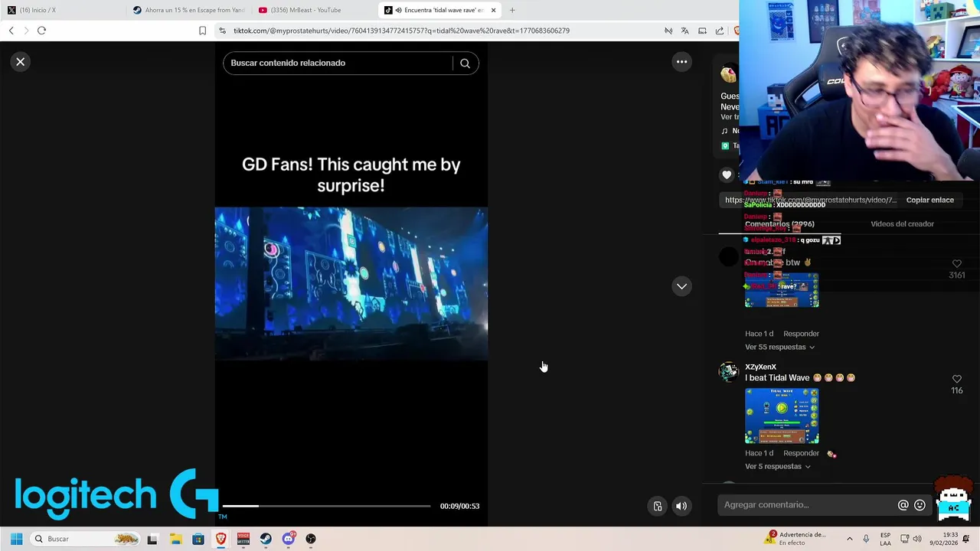Switch to the MrBeast YouTube tab
This screenshot has width=980, height=551.
point(314,10)
